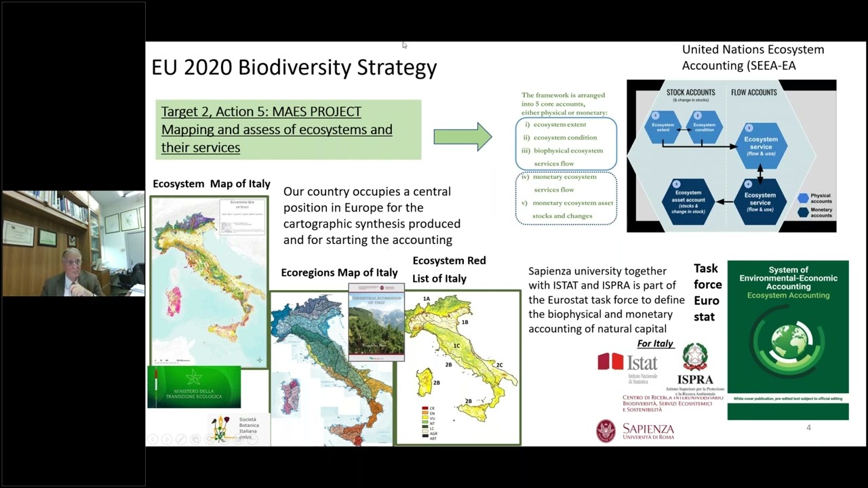Click the green right-pointing arrow shape
The height and width of the screenshot is (488, 868).
click(x=462, y=136)
